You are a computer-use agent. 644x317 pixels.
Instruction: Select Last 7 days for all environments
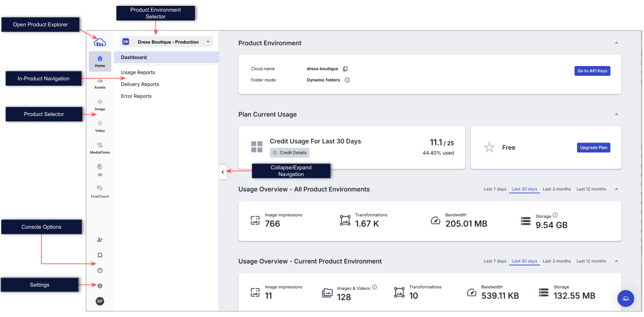(x=495, y=189)
